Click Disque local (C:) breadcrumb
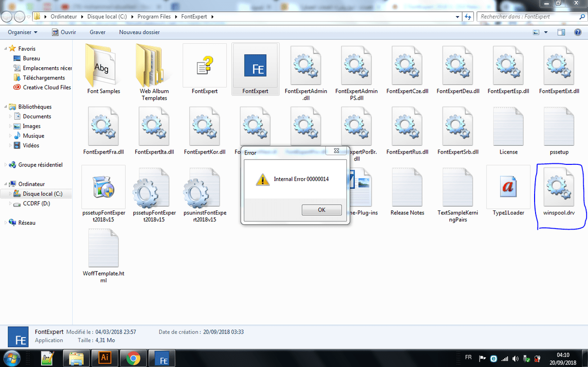The image size is (588, 367). (x=107, y=16)
